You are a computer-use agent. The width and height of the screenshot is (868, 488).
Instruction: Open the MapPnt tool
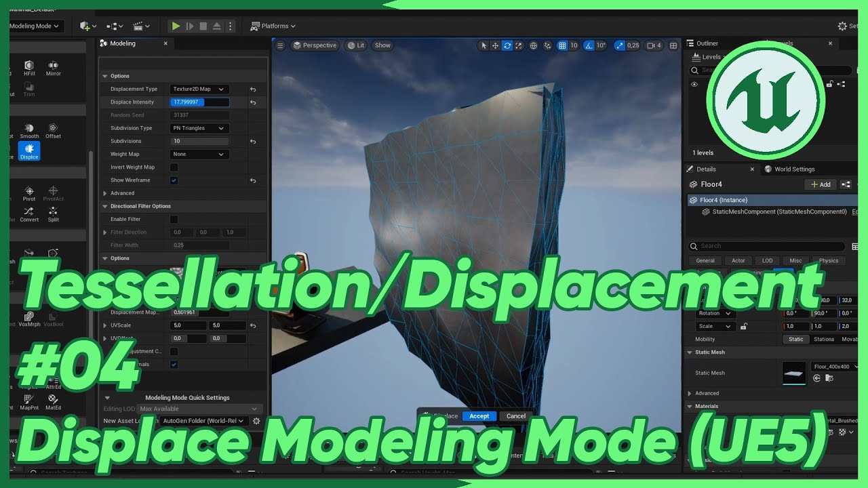pos(29,402)
